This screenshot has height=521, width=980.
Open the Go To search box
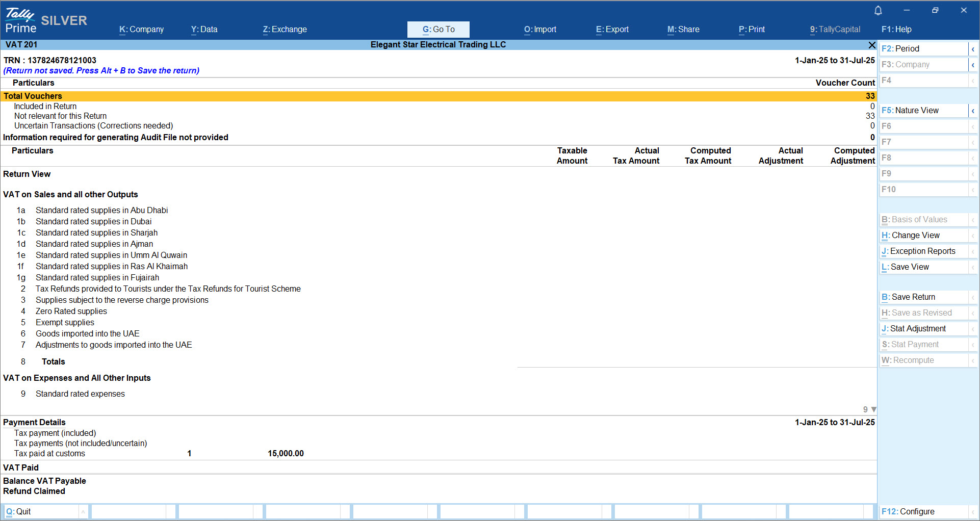point(438,30)
